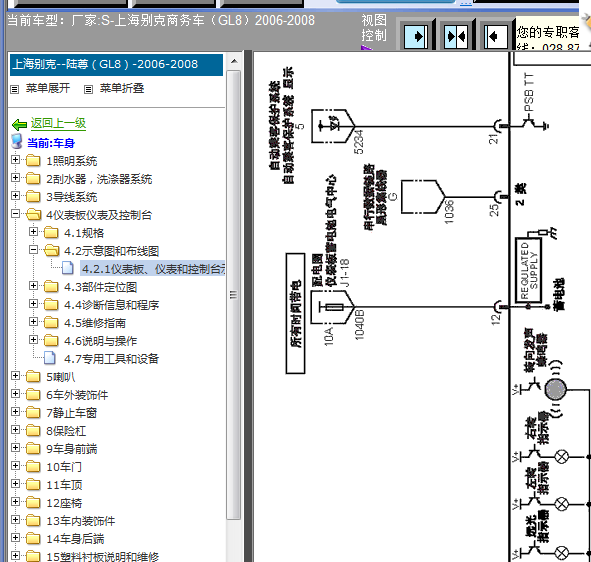This screenshot has height=562, width=591.
Task: Click the tree panel vertical scrollbar thumb
Action: [234, 295]
